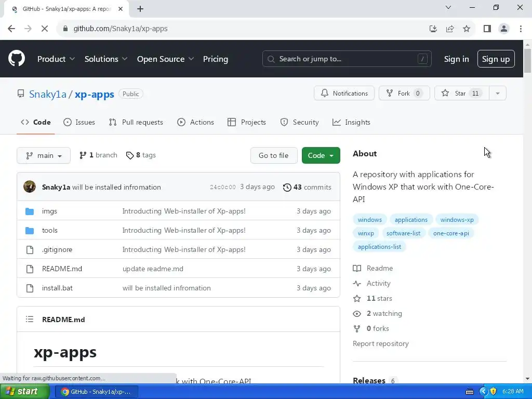532x399 pixels.
Task: Bookmark this page with star icon
Action: pyautogui.click(x=467, y=29)
